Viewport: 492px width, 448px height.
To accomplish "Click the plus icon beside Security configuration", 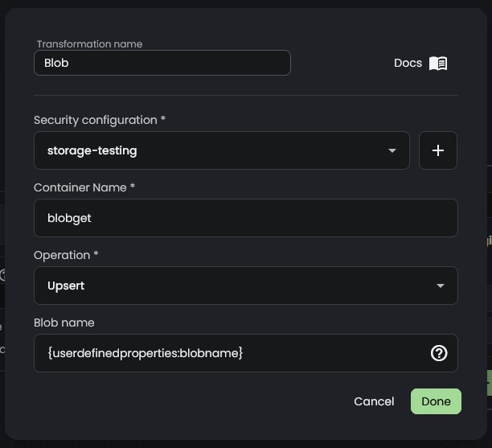I will (x=438, y=150).
